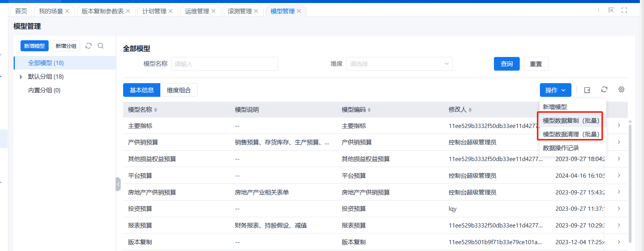This screenshot has width=644, height=251.
Task: Refresh the model table using toolbar icon
Action: 604,90
